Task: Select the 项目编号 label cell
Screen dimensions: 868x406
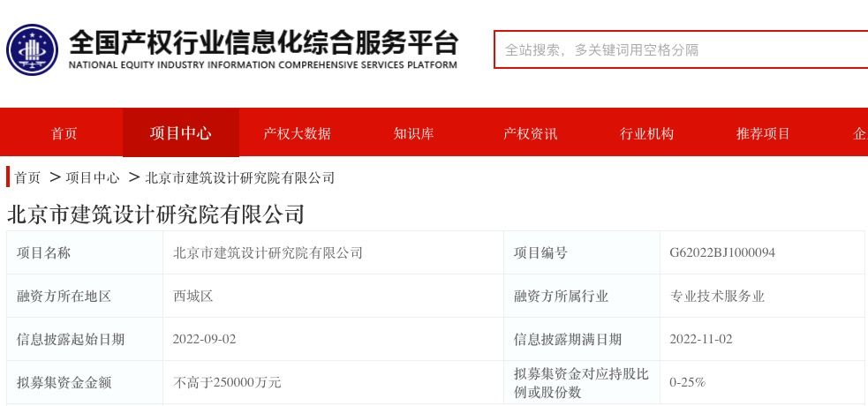Action: (x=582, y=252)
